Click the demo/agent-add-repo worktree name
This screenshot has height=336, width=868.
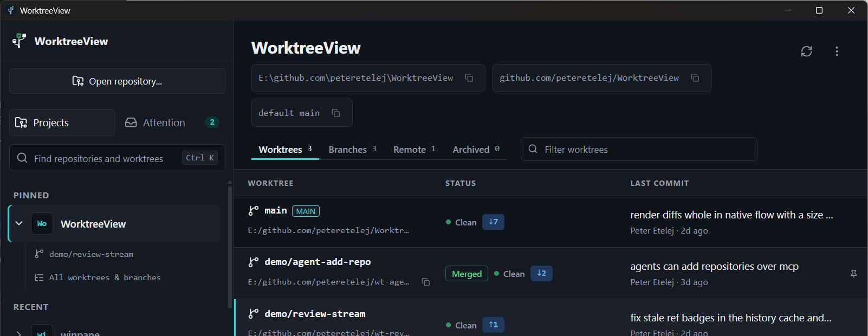tap(318, 262)
